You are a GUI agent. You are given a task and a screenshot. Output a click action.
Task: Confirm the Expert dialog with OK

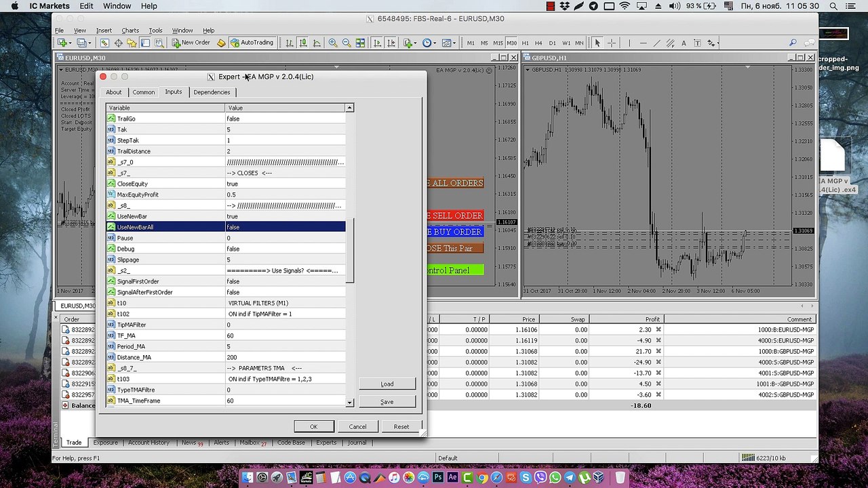click(x=313, y=426)
